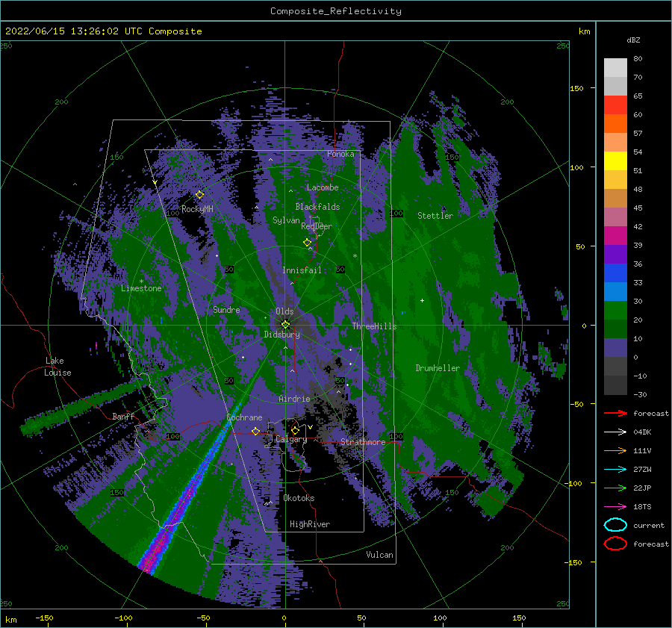Click the Stettler label on the map
The image size is (672, 628).
tap(435, 216)
